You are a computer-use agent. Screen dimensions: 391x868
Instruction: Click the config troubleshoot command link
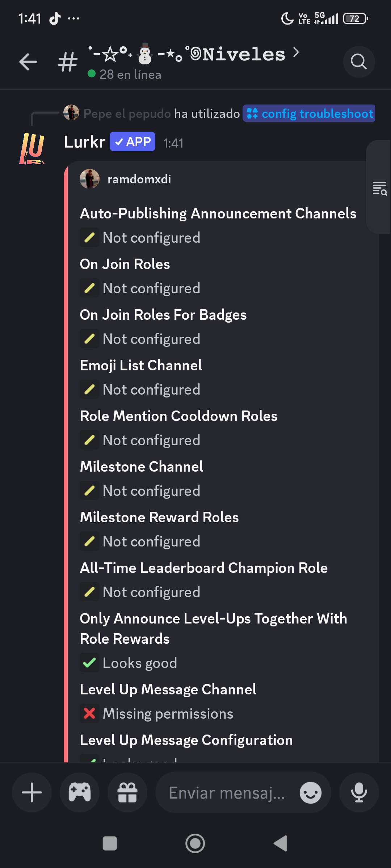click(309, 114)
